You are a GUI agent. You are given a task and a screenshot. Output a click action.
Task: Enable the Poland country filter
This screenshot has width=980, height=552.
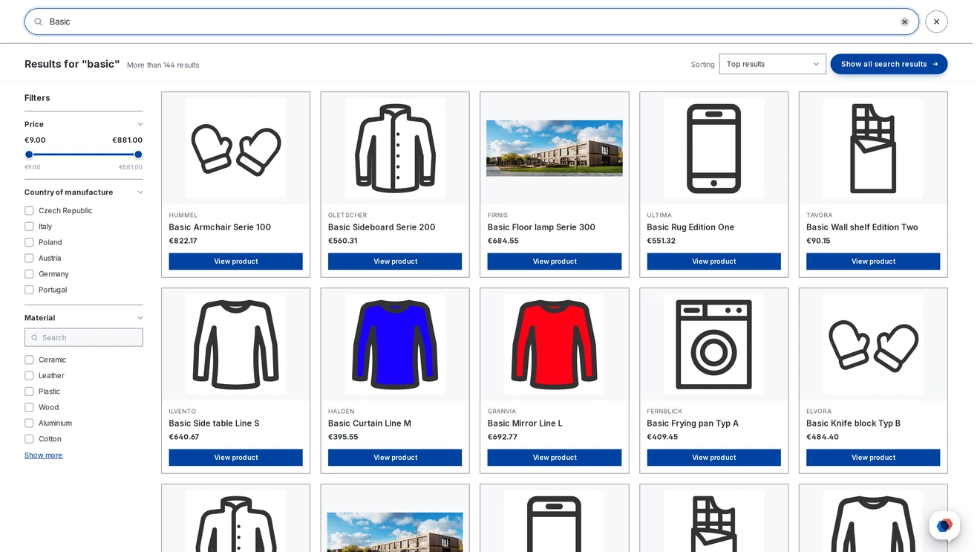tap(29, 242)
